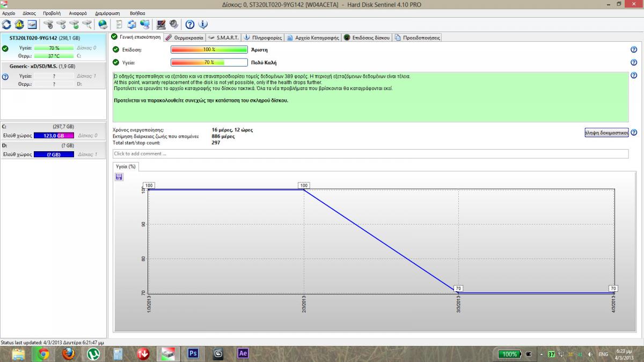Screen dimensions: 644x362
Task: Switch to the Πληροφορίες tab
Action: (262, 38)
